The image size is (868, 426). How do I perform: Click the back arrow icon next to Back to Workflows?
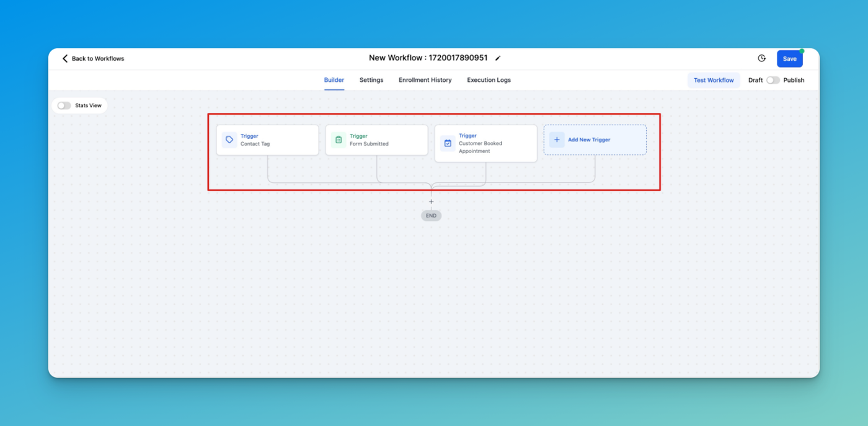click(x=64, y=58)
